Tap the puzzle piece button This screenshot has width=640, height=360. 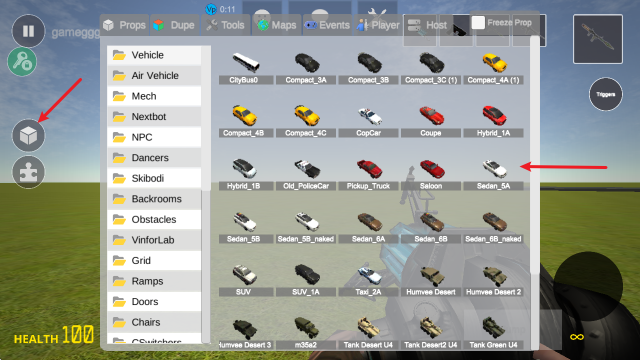coord(28,172)
